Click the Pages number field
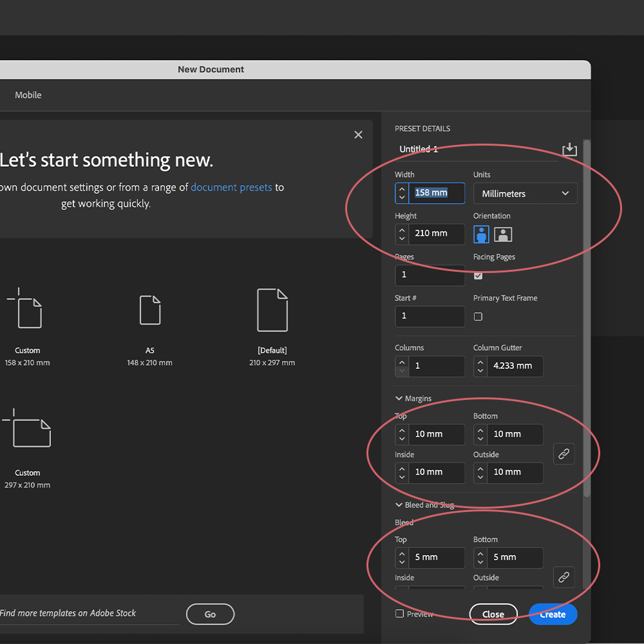 pyautogui.click(x=430, y=275)
